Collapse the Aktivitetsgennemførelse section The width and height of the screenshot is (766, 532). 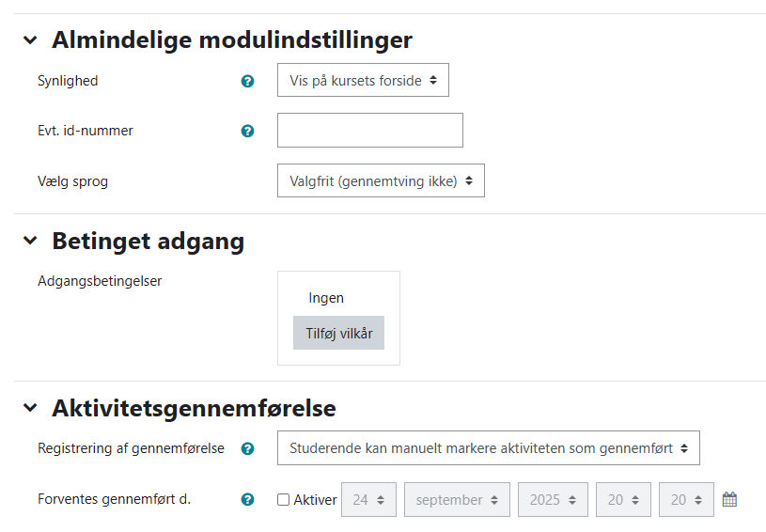(x=31, y=408)
